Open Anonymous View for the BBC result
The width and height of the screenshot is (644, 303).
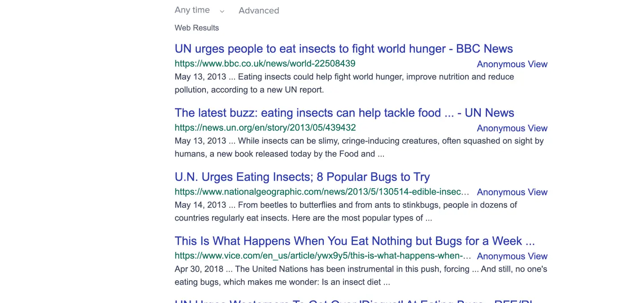click(512, 64)
